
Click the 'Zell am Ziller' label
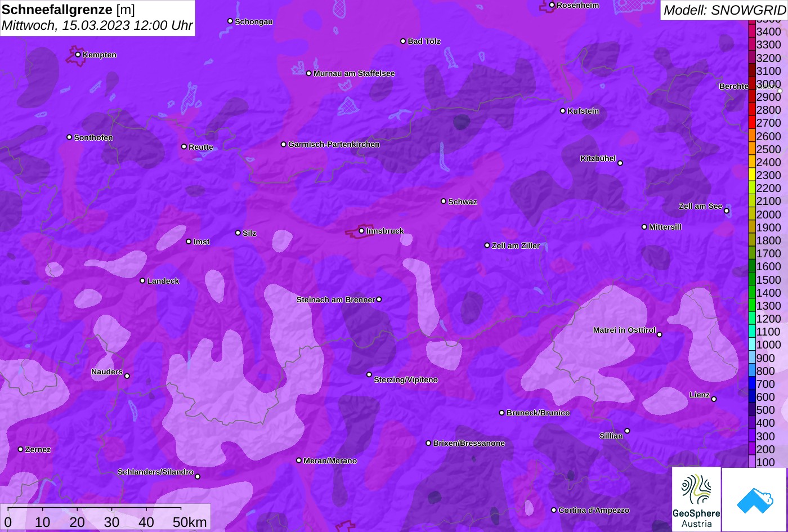516,245
